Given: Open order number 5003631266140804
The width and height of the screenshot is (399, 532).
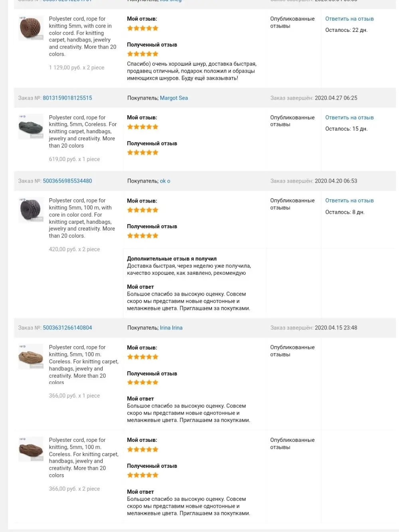Looking at the screenshot, I should (67, 327).
